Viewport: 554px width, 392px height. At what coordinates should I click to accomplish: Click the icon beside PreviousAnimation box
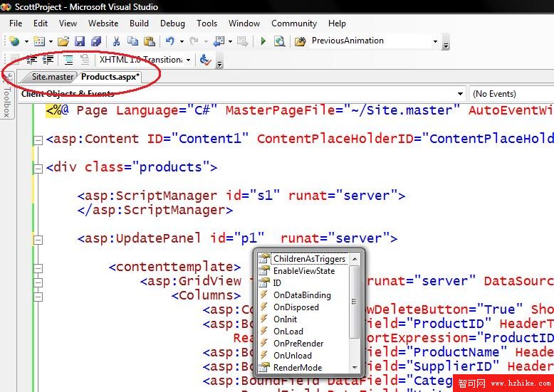(300, 41)
